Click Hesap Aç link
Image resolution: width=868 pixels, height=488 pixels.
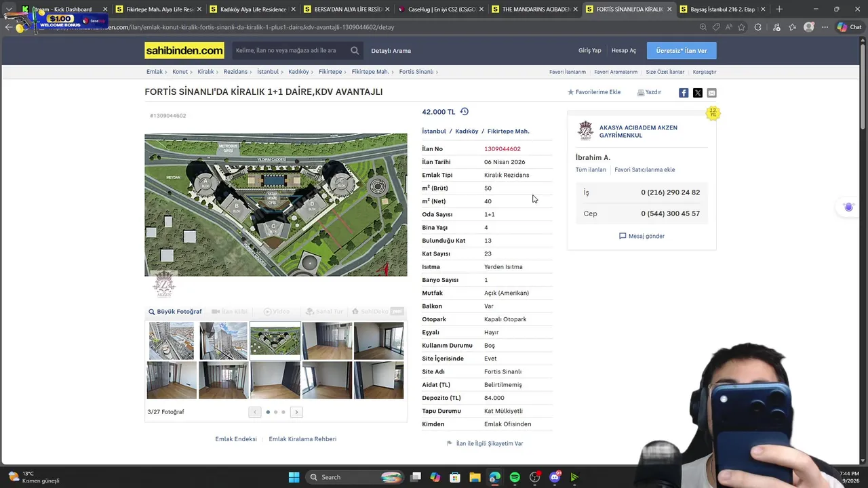tap(624, 51)
